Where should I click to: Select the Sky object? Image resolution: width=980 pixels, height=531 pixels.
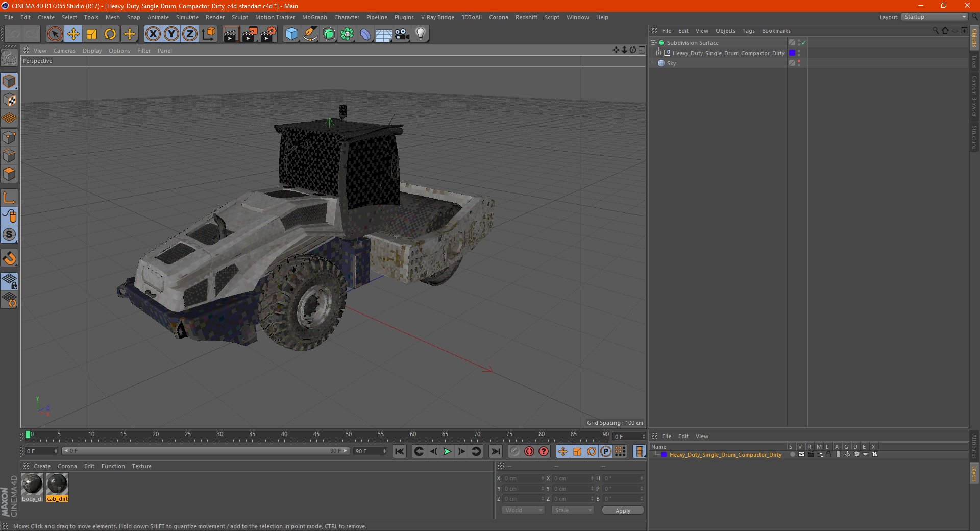(671, 63)
